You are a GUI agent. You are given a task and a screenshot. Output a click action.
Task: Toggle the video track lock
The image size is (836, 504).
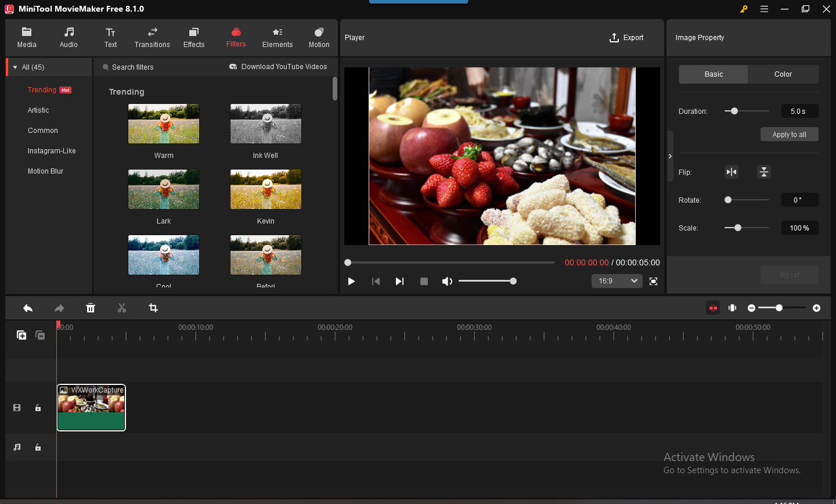click(x=38, y=408)
